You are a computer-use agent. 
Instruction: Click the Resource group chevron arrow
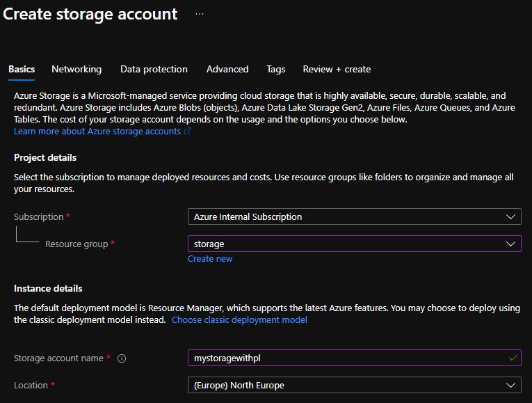pyautogui.click(x=510, y=244)
